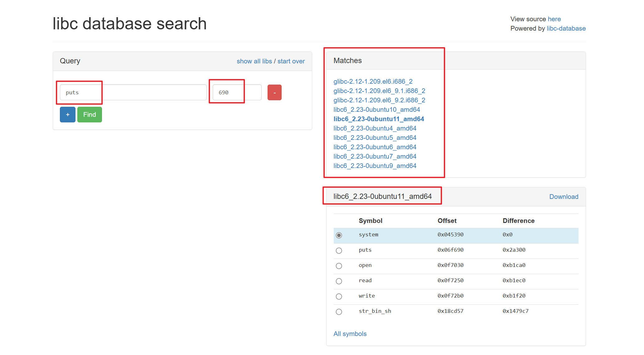Viewport: 644px width, 355px height.
Task: Open match glibc-2.12-1.209.el6.i686_2
Action: pos(373,81)
